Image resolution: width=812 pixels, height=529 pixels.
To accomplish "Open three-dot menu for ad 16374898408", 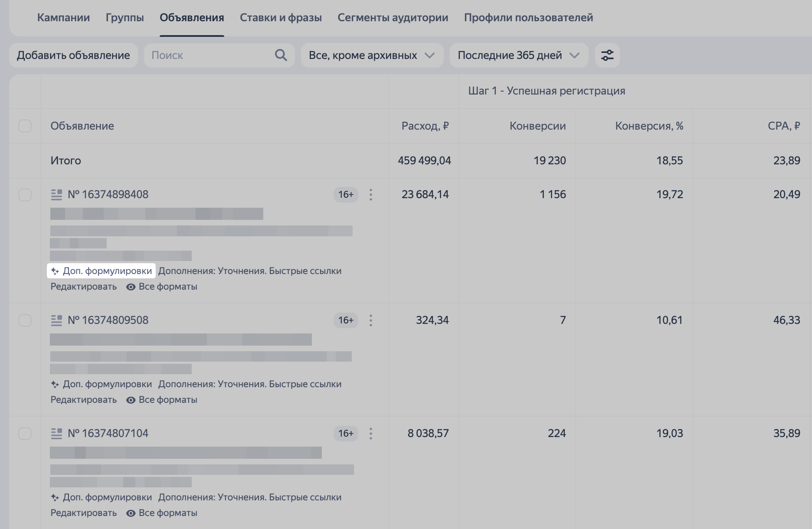I will click(370, 195).
